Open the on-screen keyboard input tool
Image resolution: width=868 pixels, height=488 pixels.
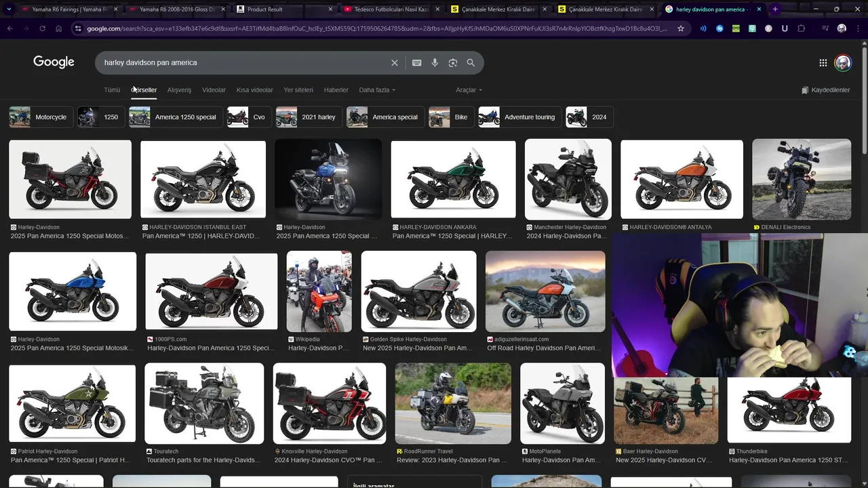[x=417, y=62]
